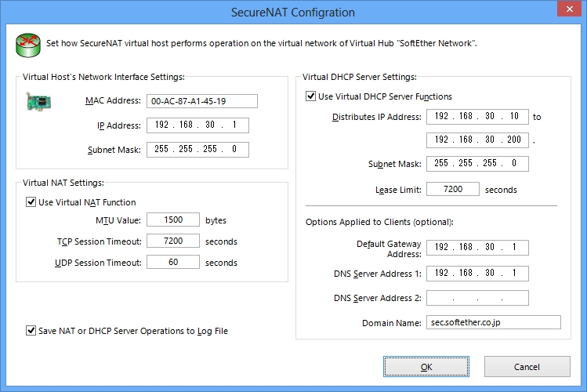Click the OK button

coord(426,367)
